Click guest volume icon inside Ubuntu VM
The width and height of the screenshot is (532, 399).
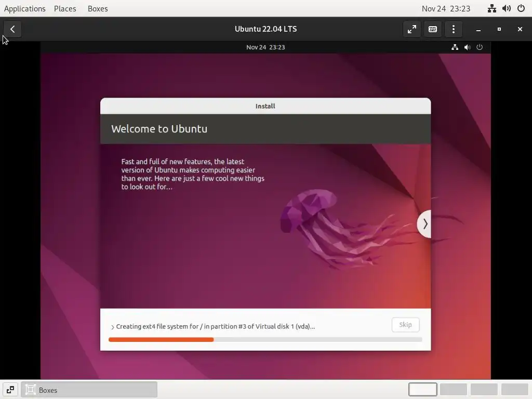pos(467,47)
